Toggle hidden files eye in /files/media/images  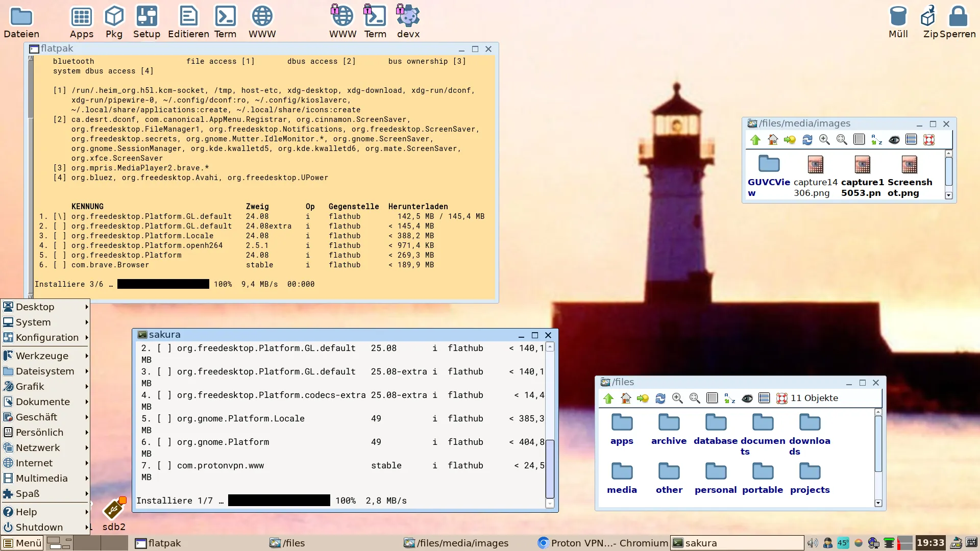point(894,140)
